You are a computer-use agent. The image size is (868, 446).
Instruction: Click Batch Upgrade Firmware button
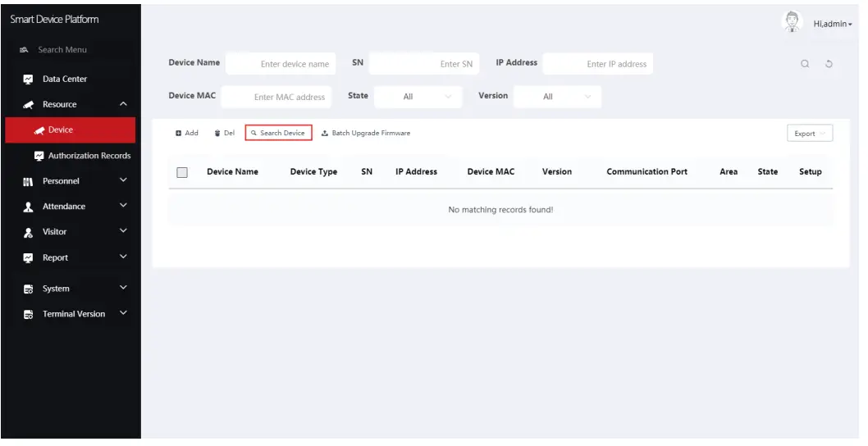pos(366,134)
